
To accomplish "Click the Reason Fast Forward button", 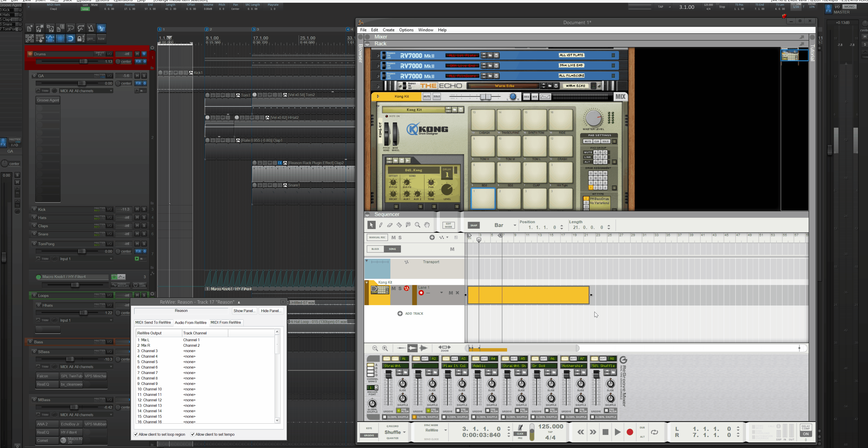I will (593, 432).
